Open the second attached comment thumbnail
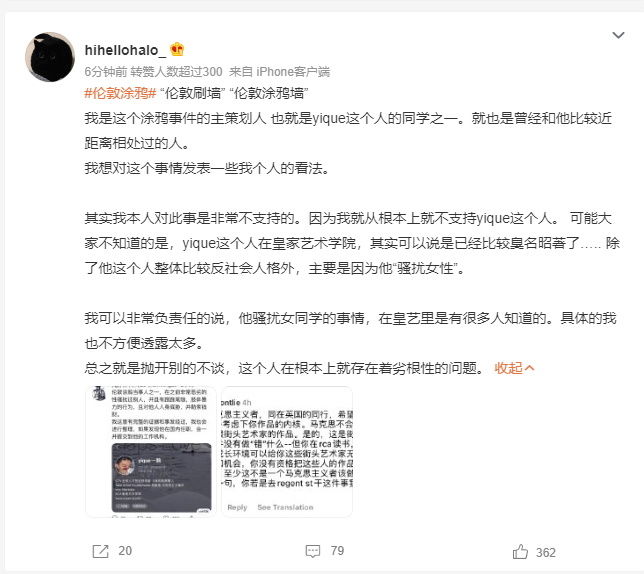Image resolution: width=644 pixels, height=574 pixels. click(x=287, y=451)
